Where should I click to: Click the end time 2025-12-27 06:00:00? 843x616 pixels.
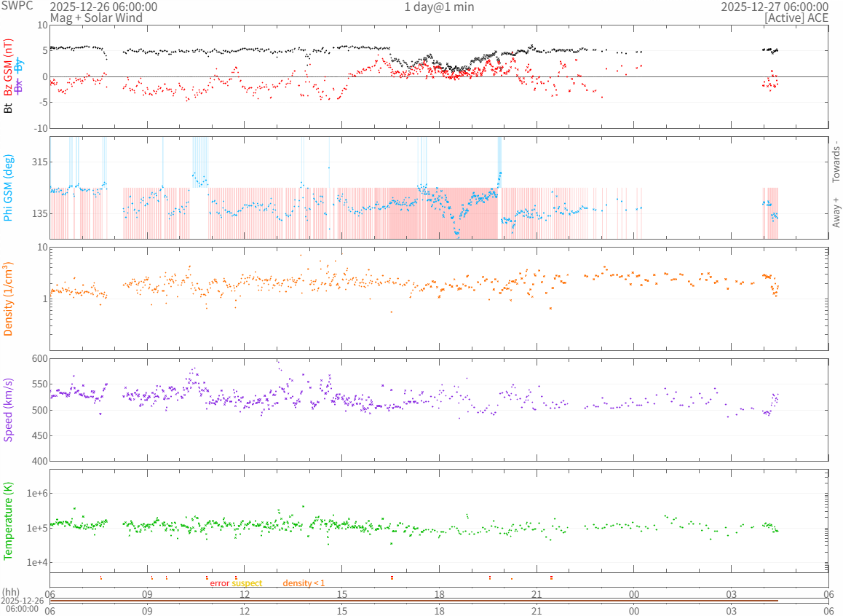point(775,7)
